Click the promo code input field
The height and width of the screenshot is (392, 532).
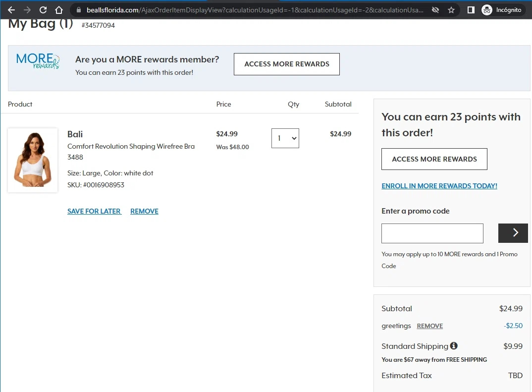[432, 233]
